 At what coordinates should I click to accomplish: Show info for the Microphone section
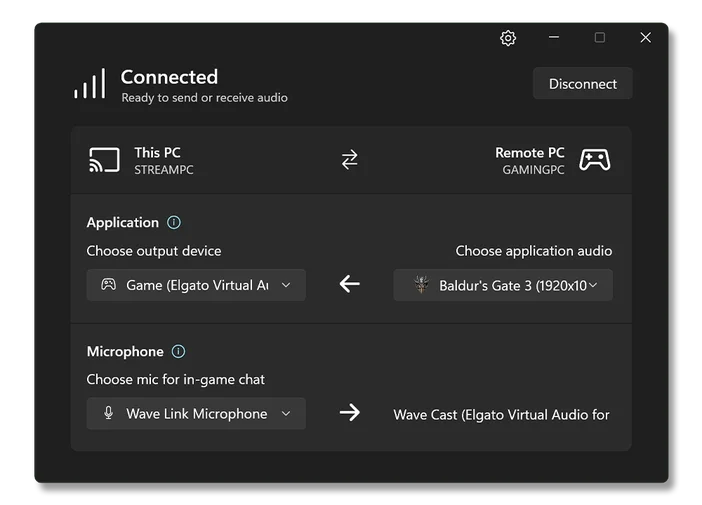click(178, 352)
